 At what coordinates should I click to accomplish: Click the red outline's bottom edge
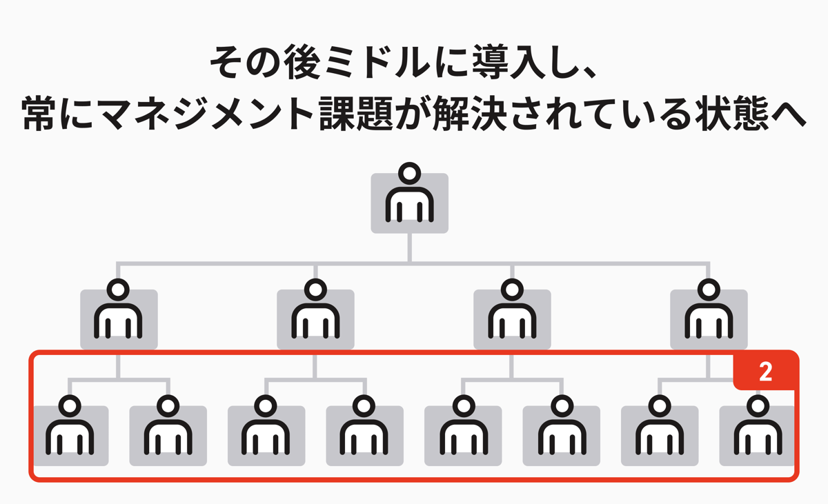[x=414, y=478]
